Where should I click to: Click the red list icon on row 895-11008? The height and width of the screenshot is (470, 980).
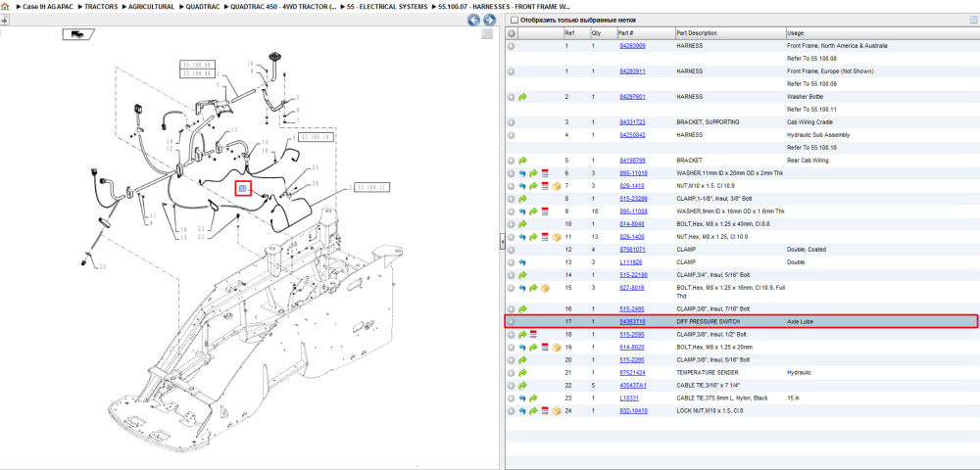tap(544, 211)
